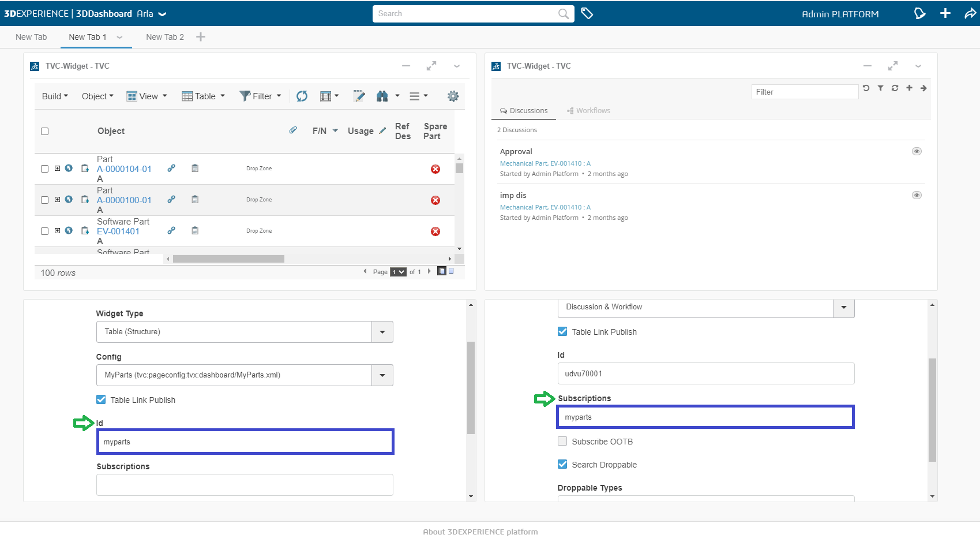Open the Filter dropdown menu in the table toolbar
Image resolution: width=980 pixels, height=542 pixels.
point(261,96)
